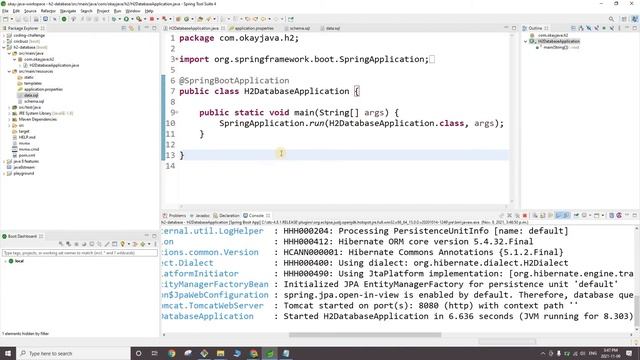The width and height of the screenshot is (640, 360).
Task: Click the Debug toolbar icon
Action: pos(114,19)
